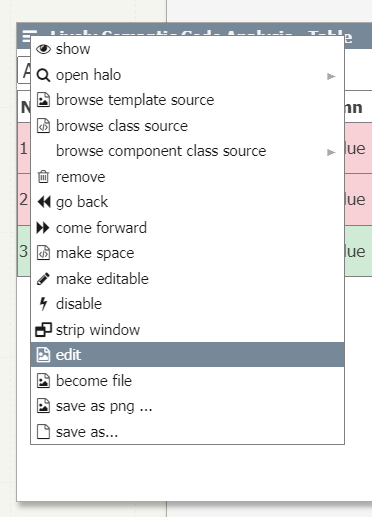The height and width of the screenshot is (517, 372).
Task: Click the lightning bolt icon for disable
Action: pos(43,304)
